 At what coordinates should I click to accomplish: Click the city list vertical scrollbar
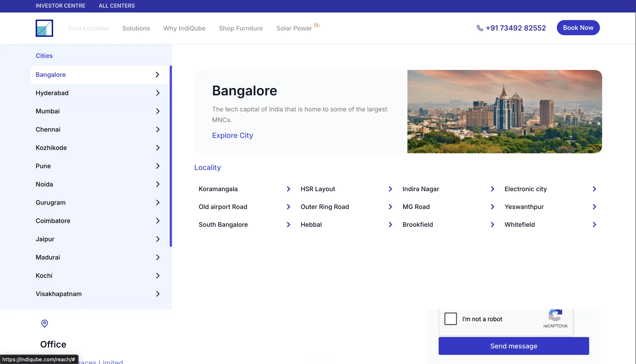point(171,156)
